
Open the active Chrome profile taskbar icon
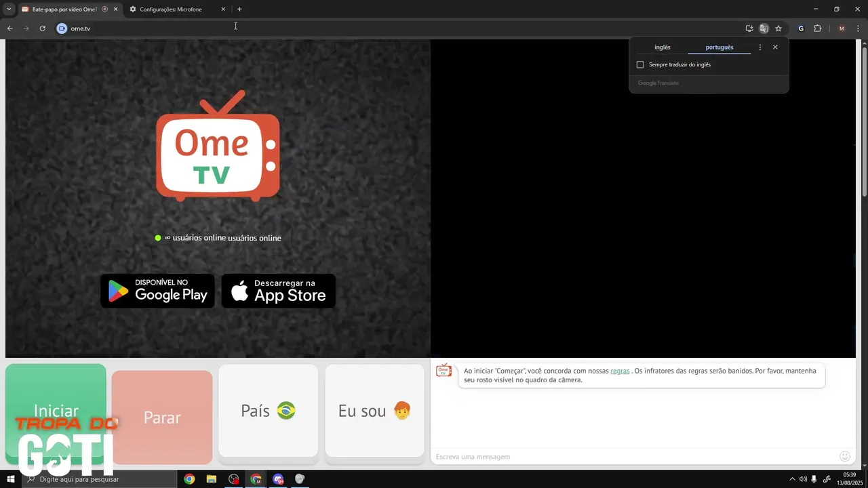tap(256, 479)
